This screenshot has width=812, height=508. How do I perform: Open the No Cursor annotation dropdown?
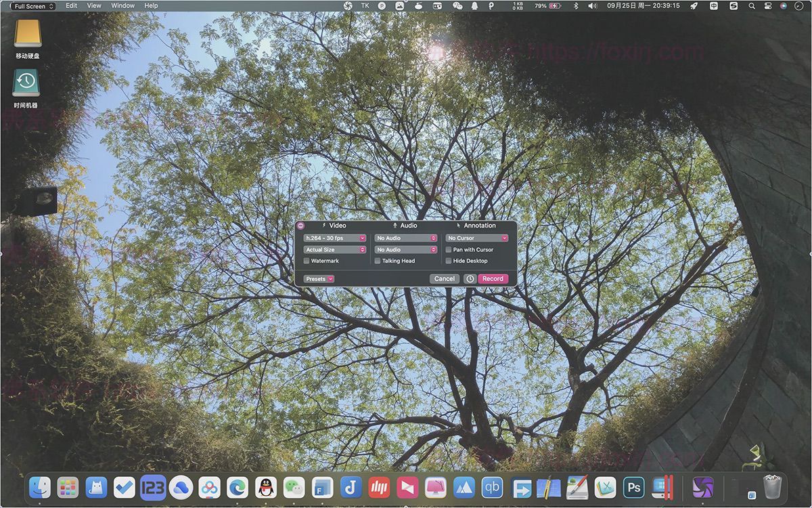tap(476, 238)
